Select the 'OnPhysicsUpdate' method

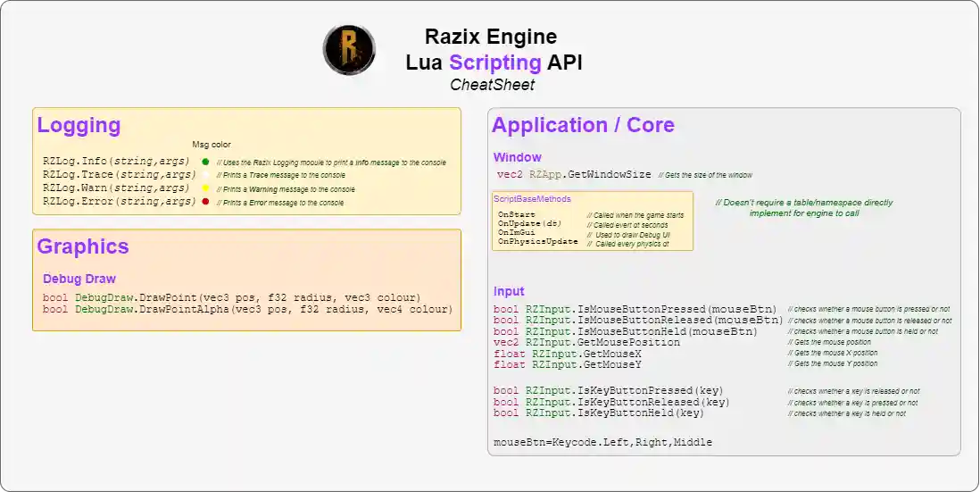(x=538, y=241)
